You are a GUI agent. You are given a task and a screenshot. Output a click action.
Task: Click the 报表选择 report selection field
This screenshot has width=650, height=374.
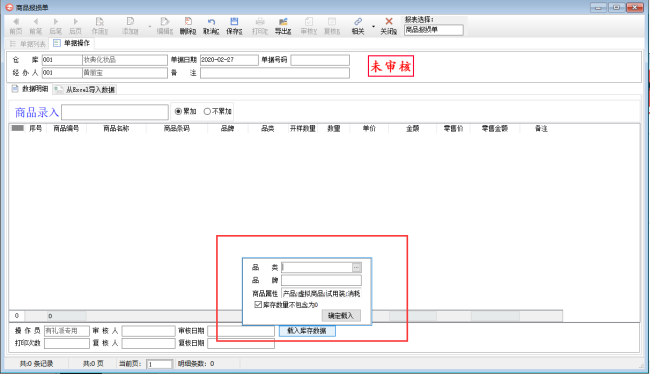(434, 30)
